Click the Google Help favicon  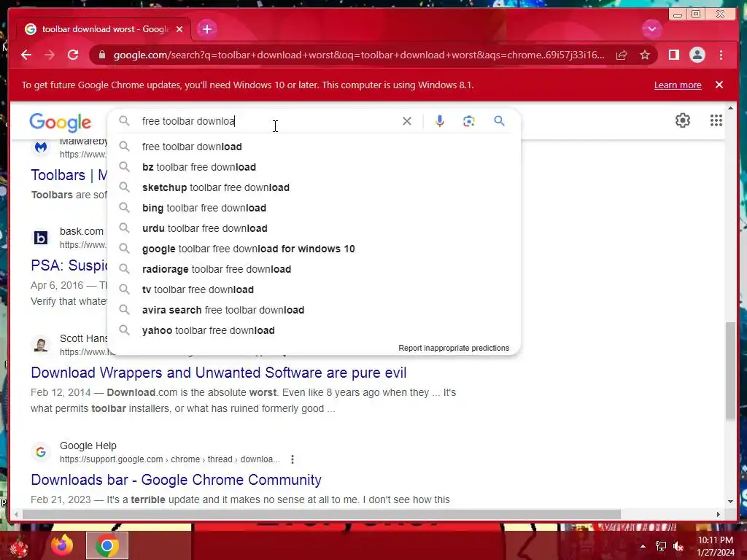pyautogui.click(x=41, y=452)
